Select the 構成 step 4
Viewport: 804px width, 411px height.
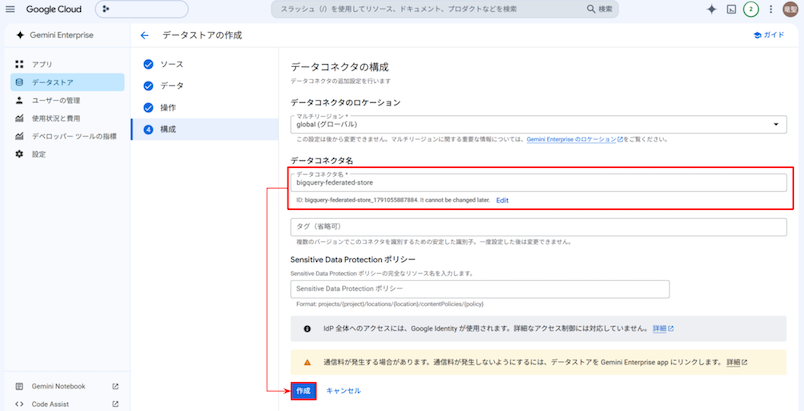click(205, 130)
